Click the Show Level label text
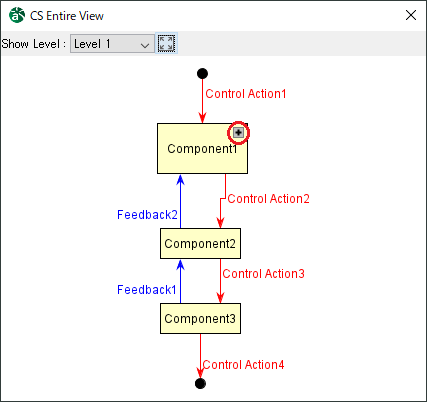Screen dimensions: 427x402 34,44
